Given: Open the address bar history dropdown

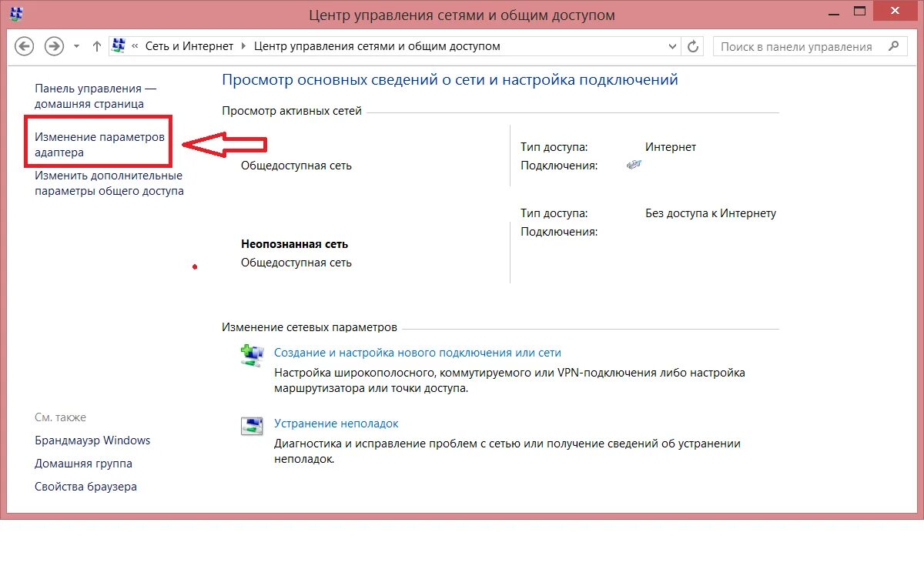Looking at the screenshot, I should coord(671,46).
